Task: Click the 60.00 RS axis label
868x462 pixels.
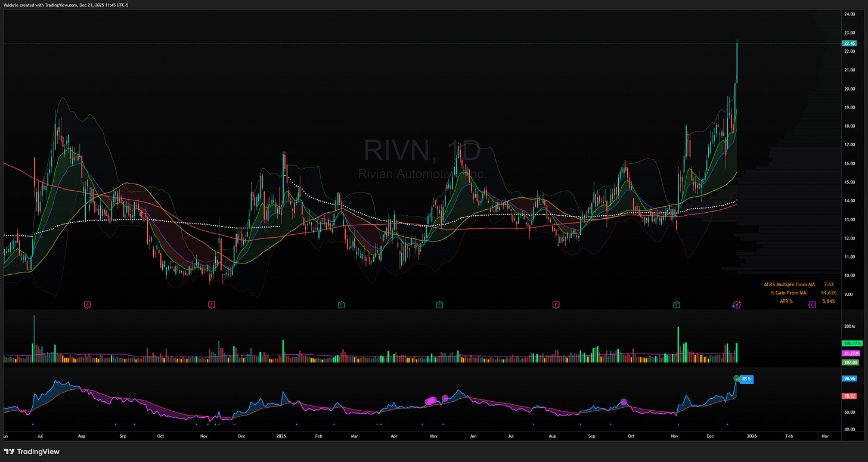Action: [850, 412]
